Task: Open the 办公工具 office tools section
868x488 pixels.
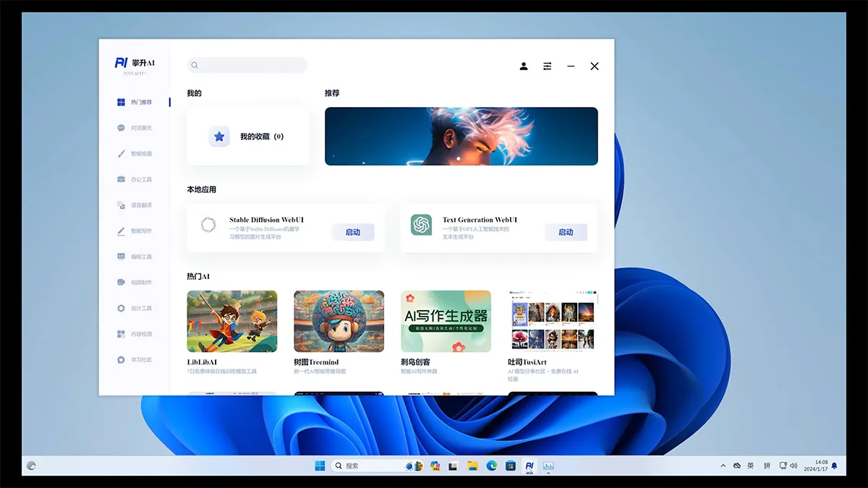Action: pyautogui.click(x=135, y=179)
